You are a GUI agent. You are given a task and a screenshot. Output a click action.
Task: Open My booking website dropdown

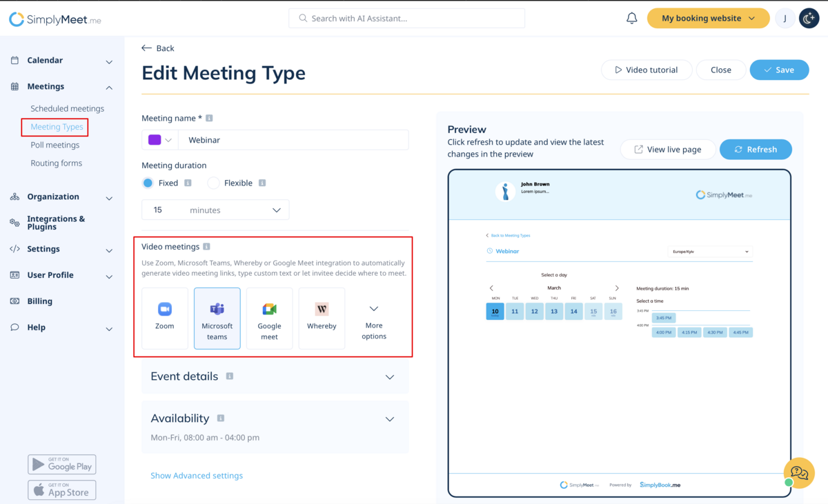pos(708,19)
